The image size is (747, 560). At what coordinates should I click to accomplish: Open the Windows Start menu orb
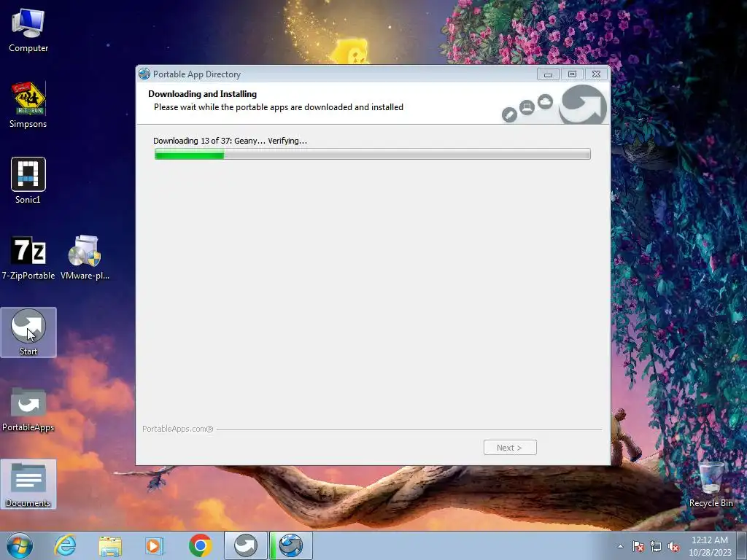pyautogui.click(x=20, y=545)
